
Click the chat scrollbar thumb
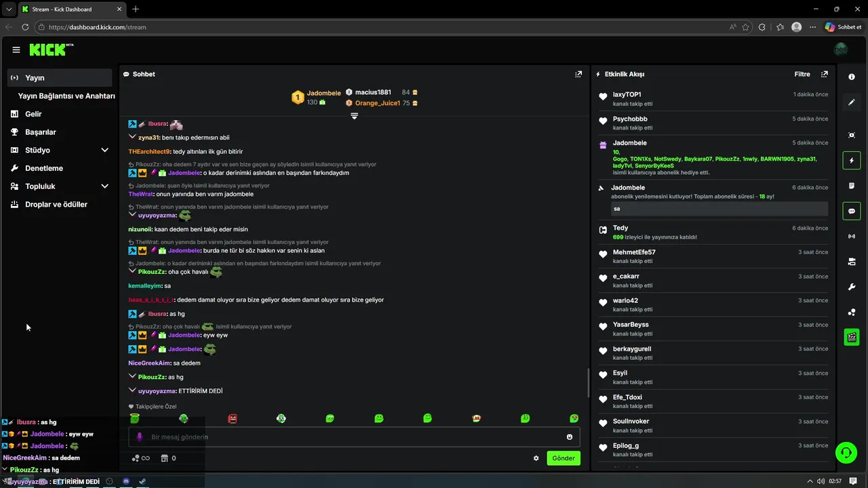click(x=588, y=383)
